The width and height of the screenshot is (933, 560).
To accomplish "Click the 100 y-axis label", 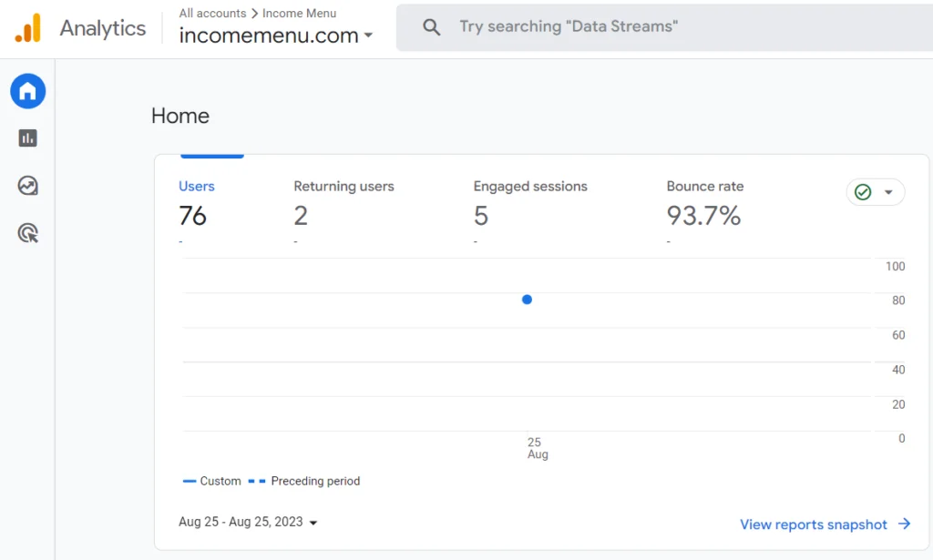I will coord(895,266).
